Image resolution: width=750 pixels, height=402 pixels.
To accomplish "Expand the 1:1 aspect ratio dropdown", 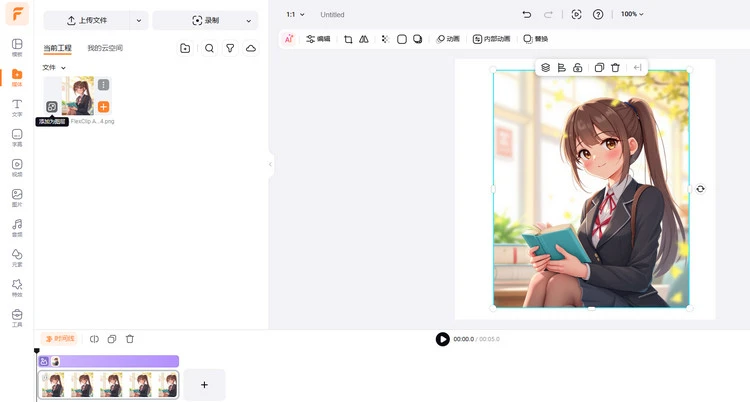I will pyautogui.click(x=295, y=15).
